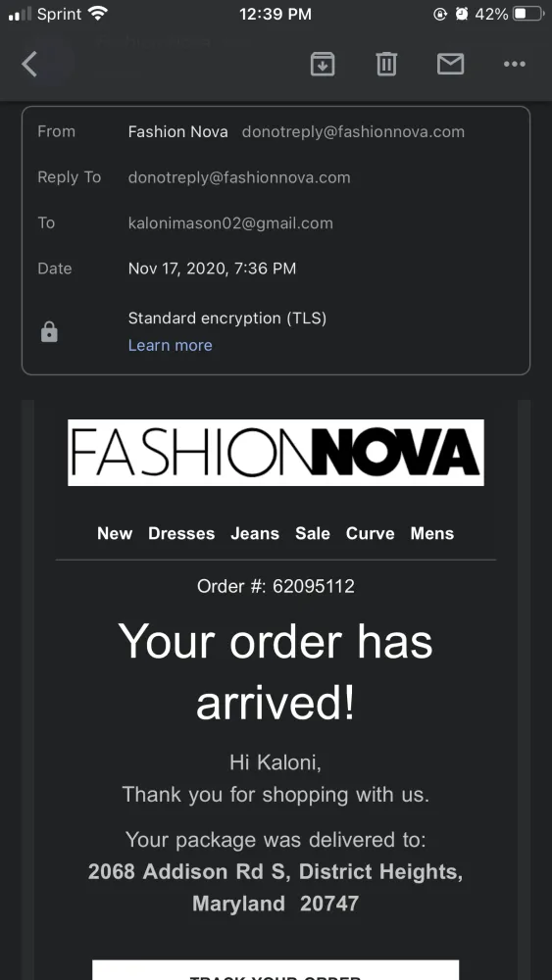Open the New category link
The width and height of the screenshot is (552, 980).
115,533
